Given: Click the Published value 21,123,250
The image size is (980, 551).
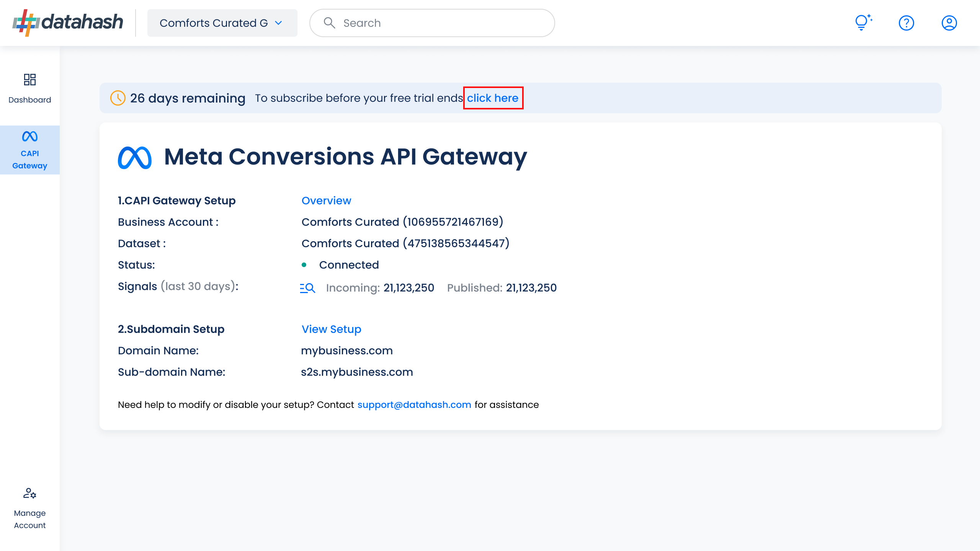Looking at the screenshot, I should coord(531,288).
